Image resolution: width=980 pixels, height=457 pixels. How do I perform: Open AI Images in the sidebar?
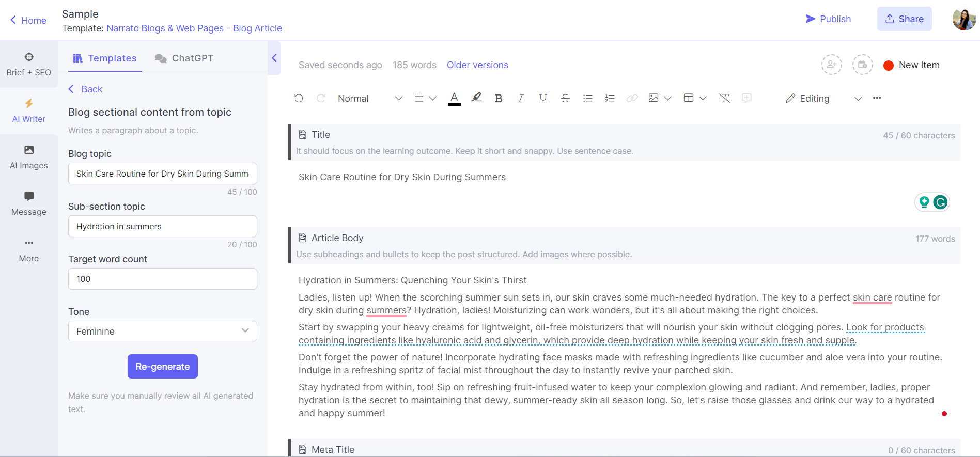29,157
